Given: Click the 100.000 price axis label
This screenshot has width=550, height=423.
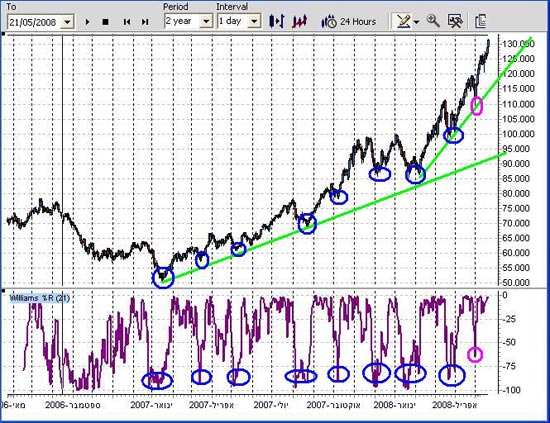Looking at the screenshot, I should tap(518, 134).
